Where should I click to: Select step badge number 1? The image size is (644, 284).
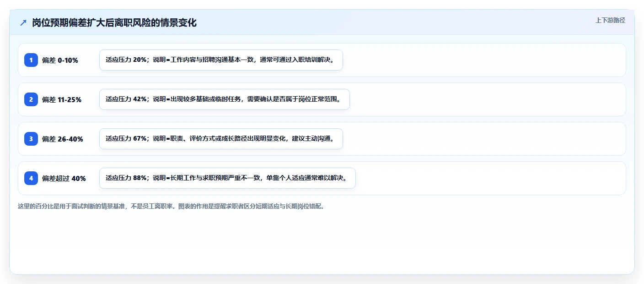click(x=31, y=60)
